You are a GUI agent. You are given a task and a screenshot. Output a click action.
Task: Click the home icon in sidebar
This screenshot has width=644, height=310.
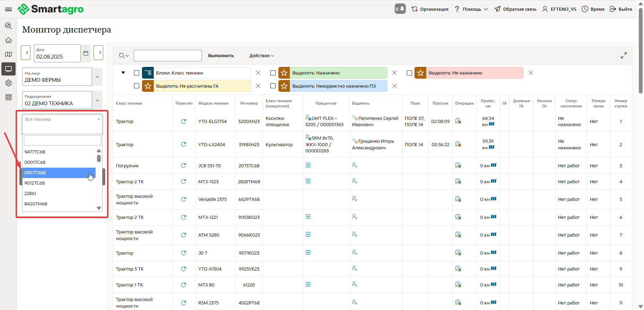8,40
